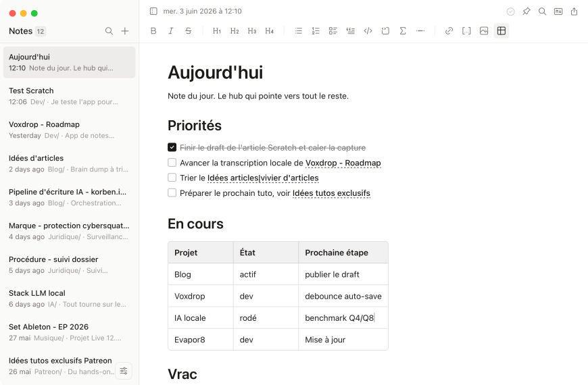This screenshot has height=385, width=588.
Task: Open the Idées tutos exclusifs Patreon note
Action: tap(70, 366)
